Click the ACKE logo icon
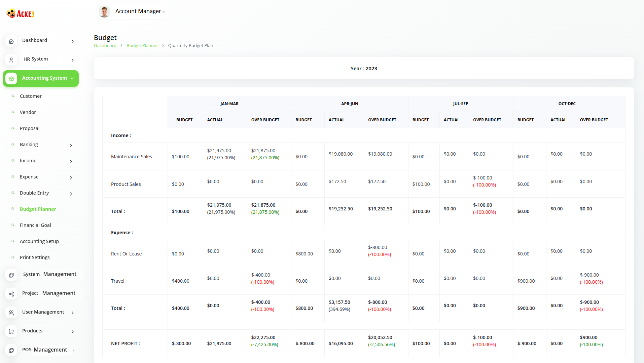This screenshot has height=363, width=644. pyautogui.click(x=20, y=13)
